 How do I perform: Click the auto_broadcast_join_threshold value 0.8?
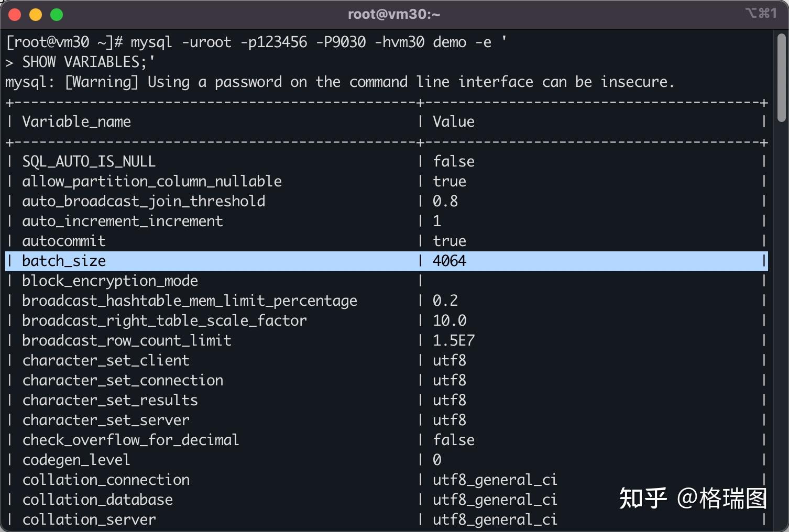point(445,201)
